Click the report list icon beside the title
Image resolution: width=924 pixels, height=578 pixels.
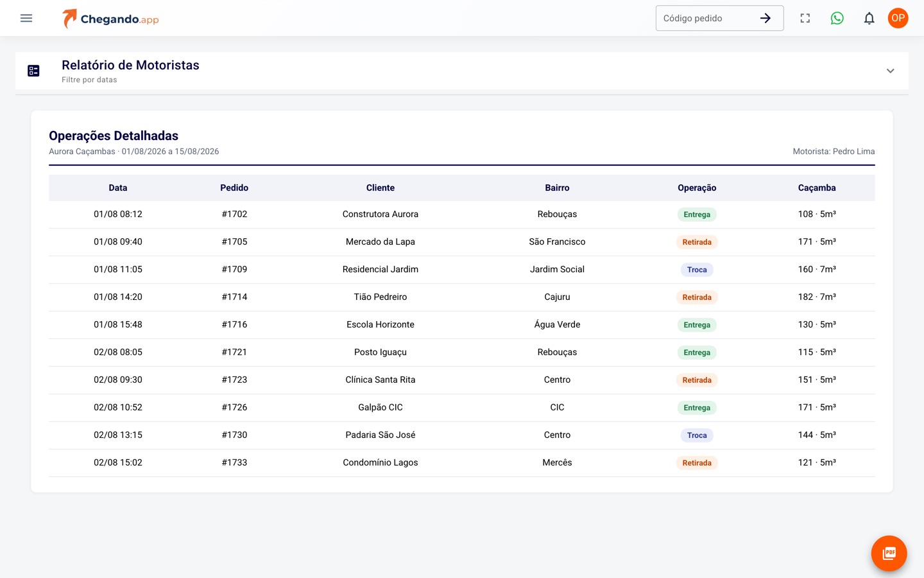tap(34, 71)
